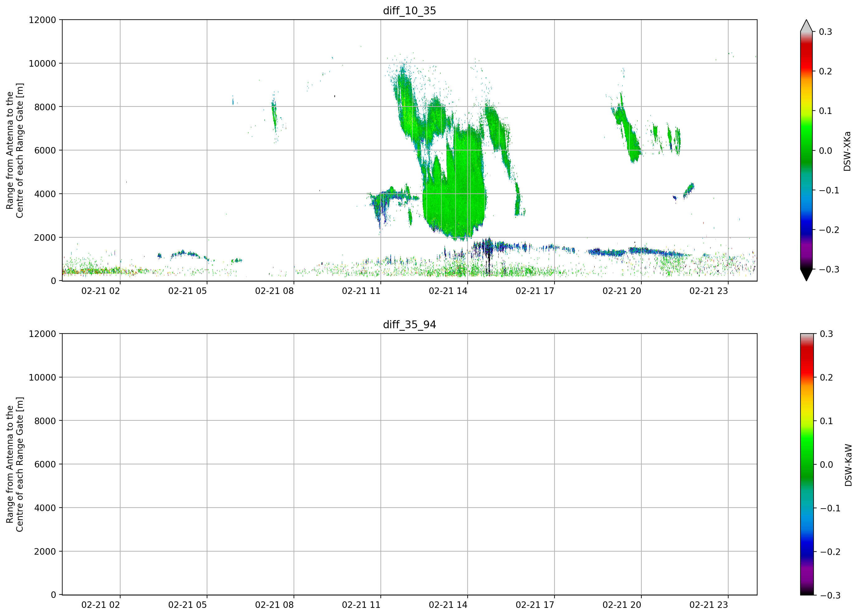The width and height of the screenshot is (859, 616).
Task: Click the "diff_10_35" plot title
Action: tap(409, 11)
